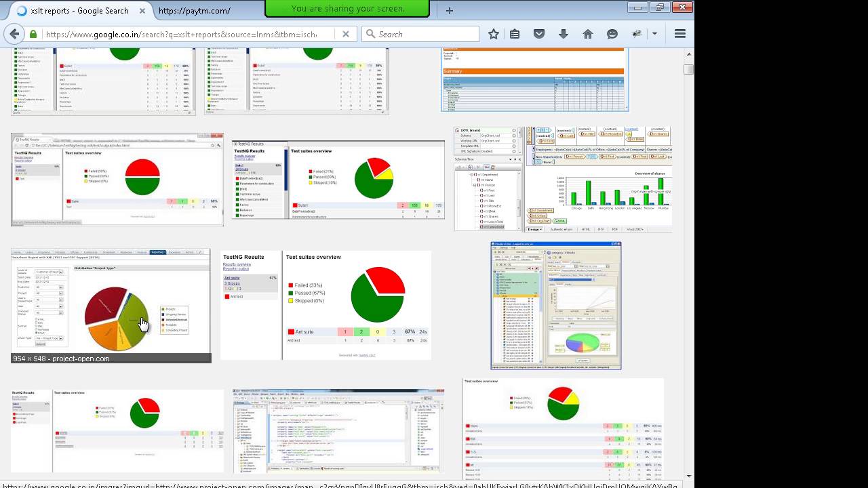
Task: Open the code editor IDE screenshot thumbnail
Action: (338, 430)
